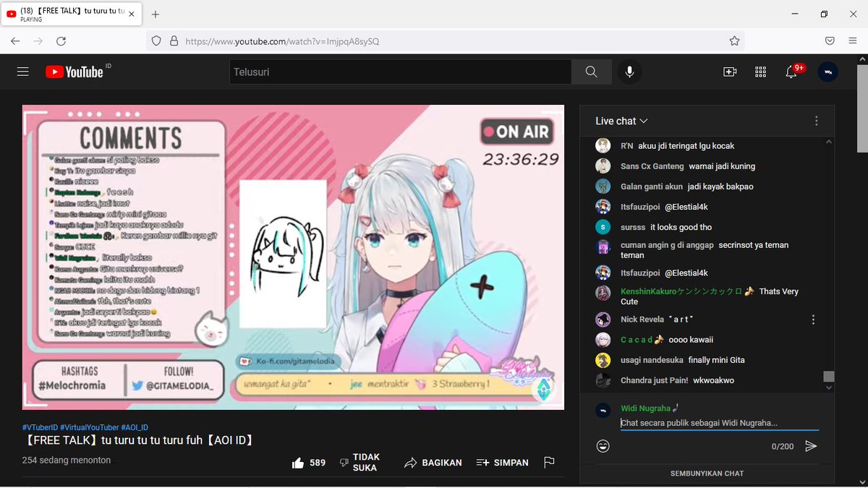The height and width of the screenshot is (488, 868).
Task: Click the 254 sedang menonton viewer count
Action: coord(68,460)
